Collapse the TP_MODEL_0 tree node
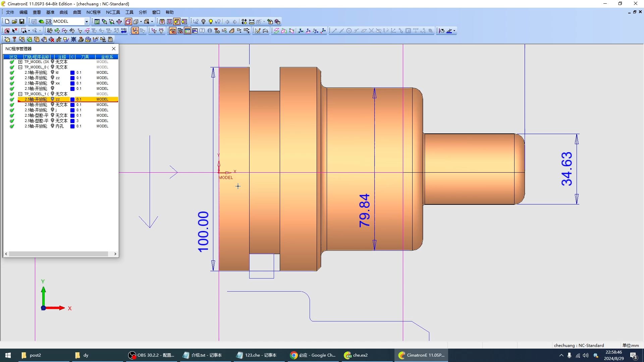Image resolution: width=644 pixels, height=362 pixels. tap(20, 67)
